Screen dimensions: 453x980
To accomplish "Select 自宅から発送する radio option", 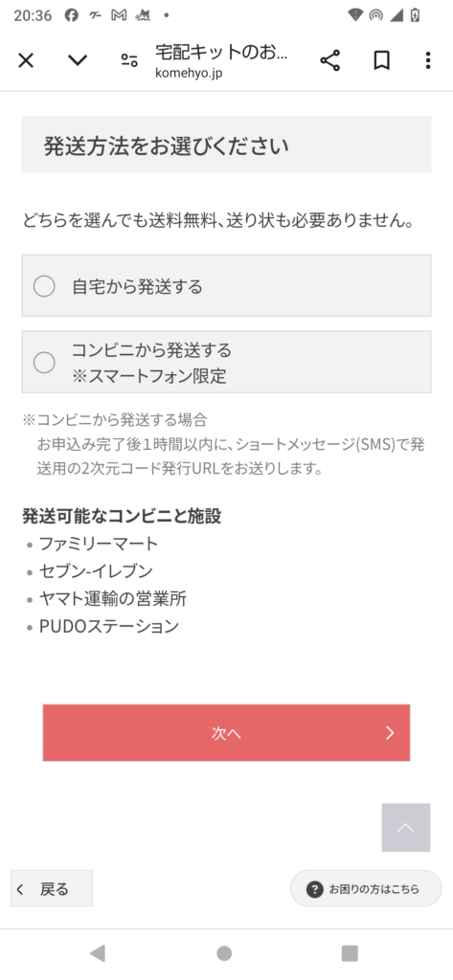I will coord(44,286).
